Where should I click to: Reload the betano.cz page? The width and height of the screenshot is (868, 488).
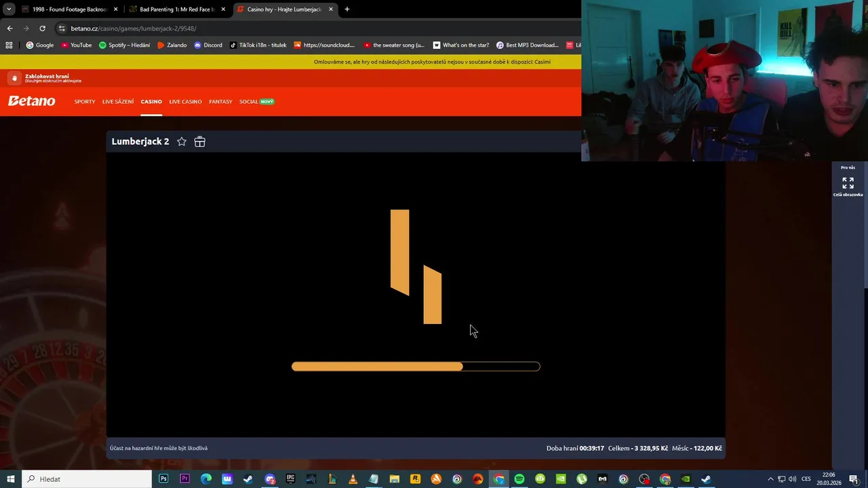(x=42, y=28)
